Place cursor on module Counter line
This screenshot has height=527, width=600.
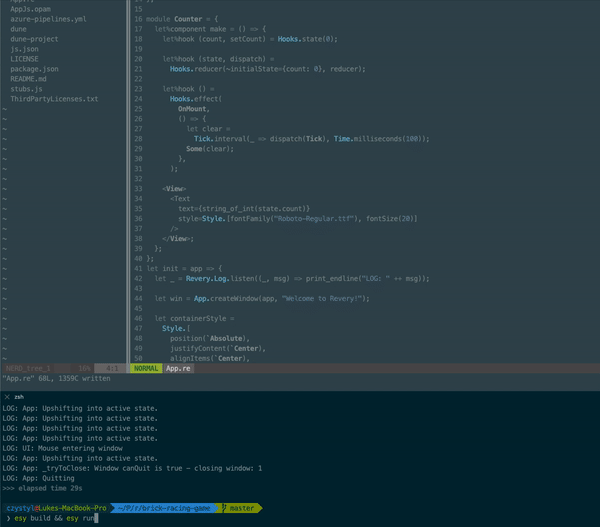(x=182, y=19)
